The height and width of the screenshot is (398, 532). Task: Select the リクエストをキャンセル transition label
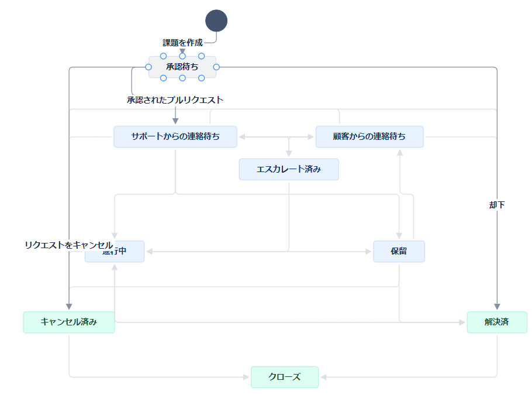tap(68, 245)
